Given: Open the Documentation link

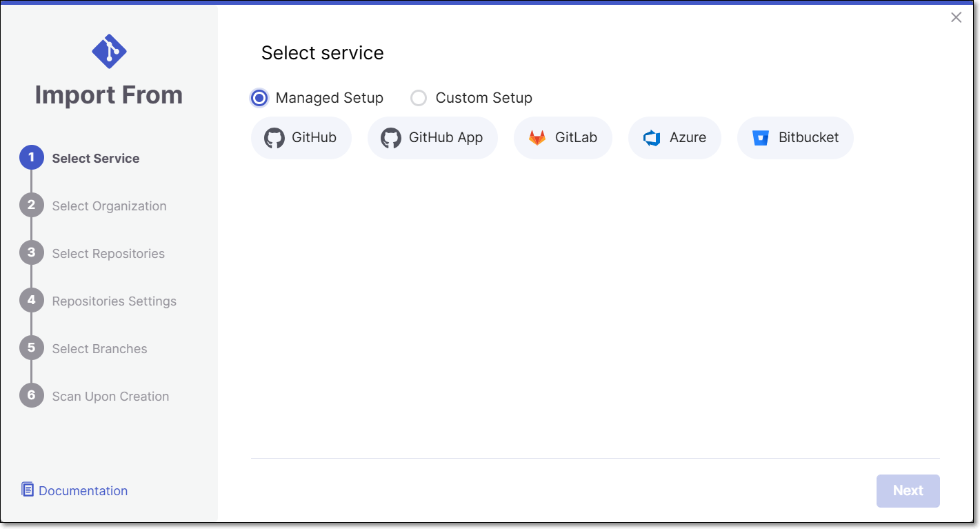Looking at the screenshot, I should click(x=83, y=490).
